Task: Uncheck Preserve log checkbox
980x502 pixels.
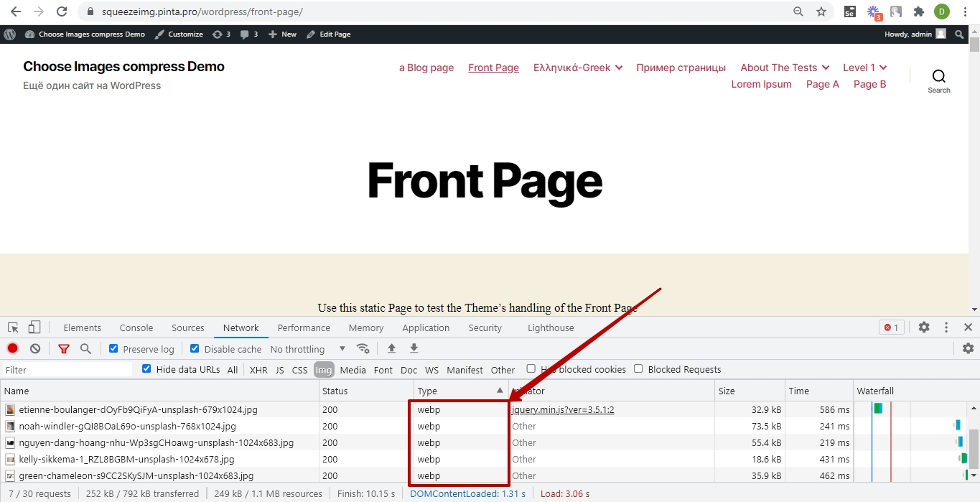Action: [113, 348]
